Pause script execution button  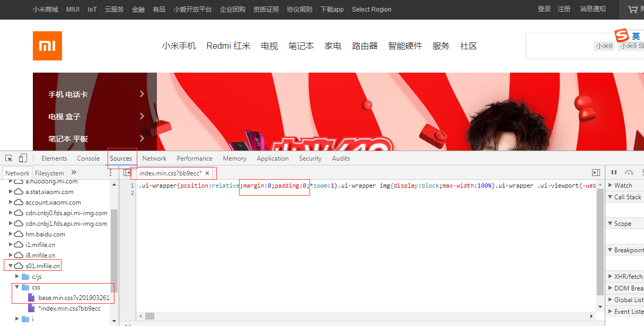coord(614,172)
